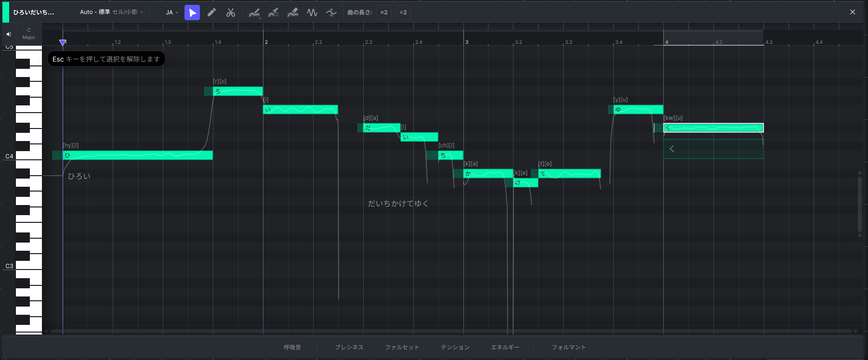Select the pitch curve eraser tool

point(293,13)
